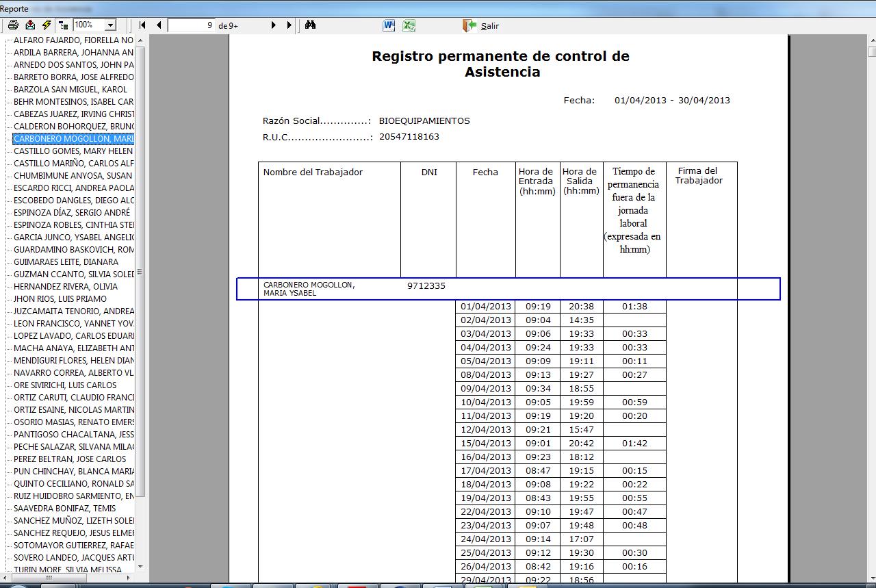This screenshot has height=588, width=876.
Task: Select ESPINOZA ROBLES, CINTHIA in tree
Action: 73,225
